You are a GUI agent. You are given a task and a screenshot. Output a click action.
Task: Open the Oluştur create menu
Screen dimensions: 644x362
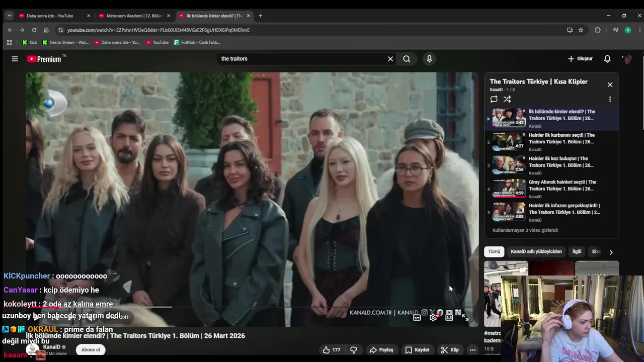pyautogui.click(x=580, y=59)
